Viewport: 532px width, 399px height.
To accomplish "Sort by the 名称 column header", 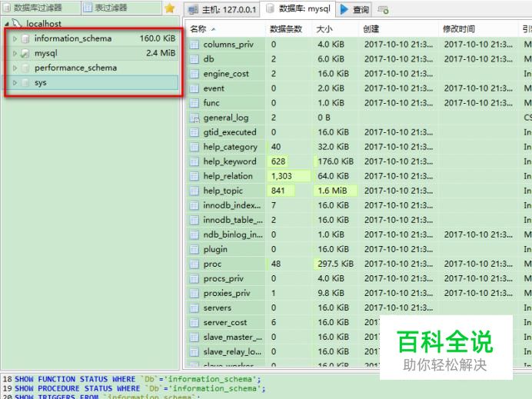I will click(x=225, y=29).
